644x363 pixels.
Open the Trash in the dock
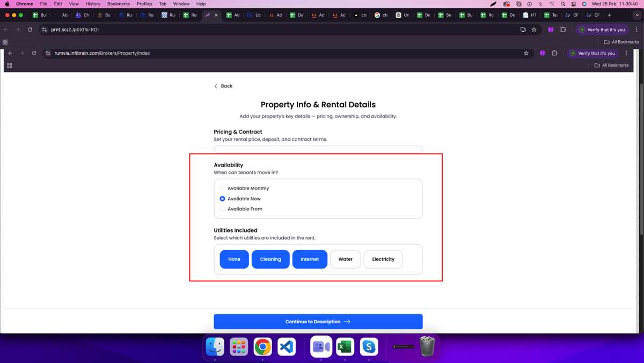tap(427, 346)
